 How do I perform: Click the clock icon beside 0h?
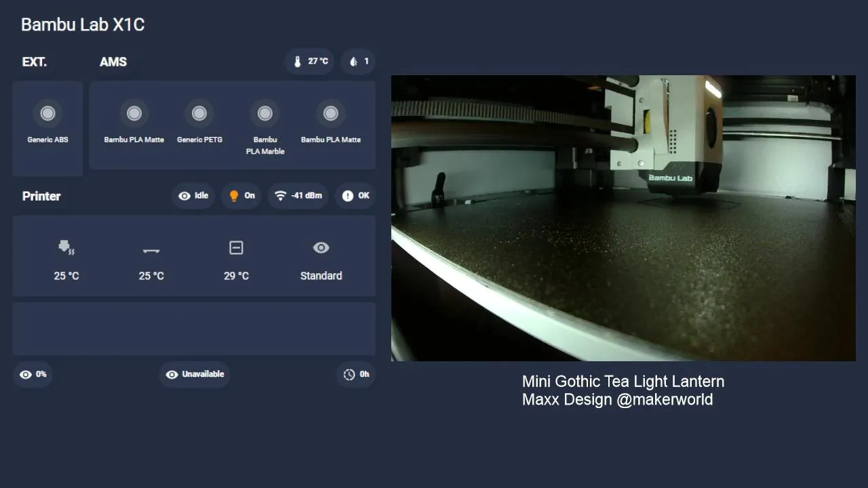349,374
